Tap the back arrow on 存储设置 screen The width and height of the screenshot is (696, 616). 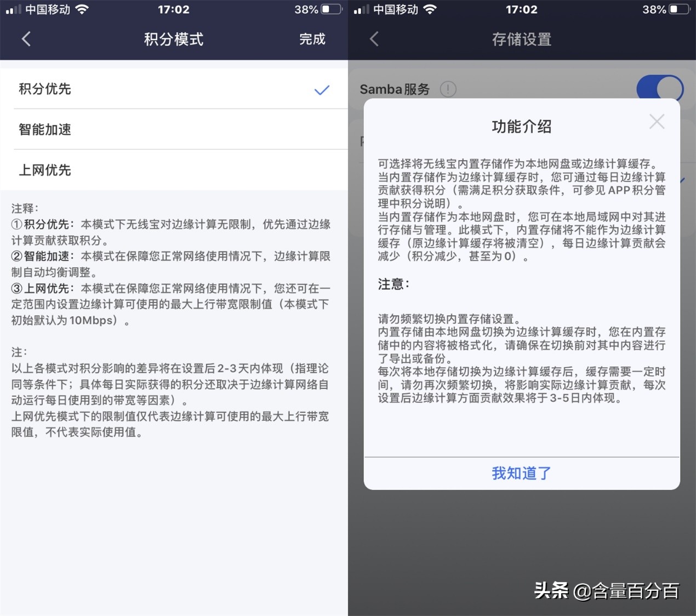pyautogui.click(x=374, y=39)
